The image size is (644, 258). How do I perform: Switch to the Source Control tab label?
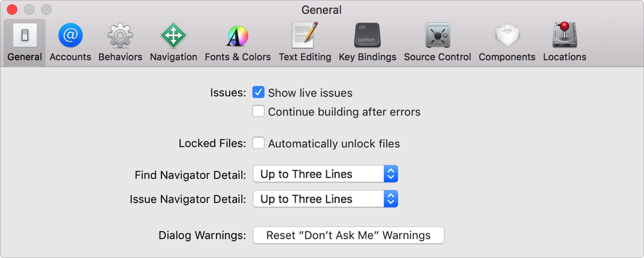437,57
